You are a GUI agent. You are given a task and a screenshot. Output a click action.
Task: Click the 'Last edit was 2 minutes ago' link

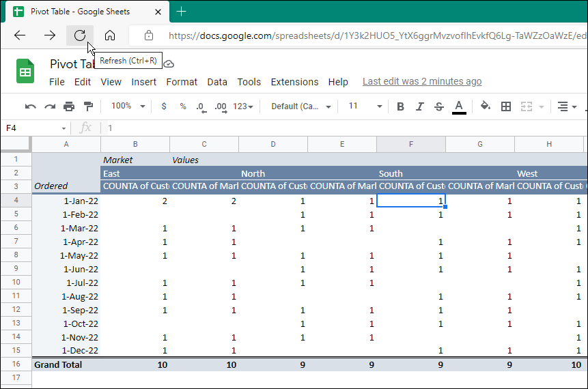click(x=421, y=81)
